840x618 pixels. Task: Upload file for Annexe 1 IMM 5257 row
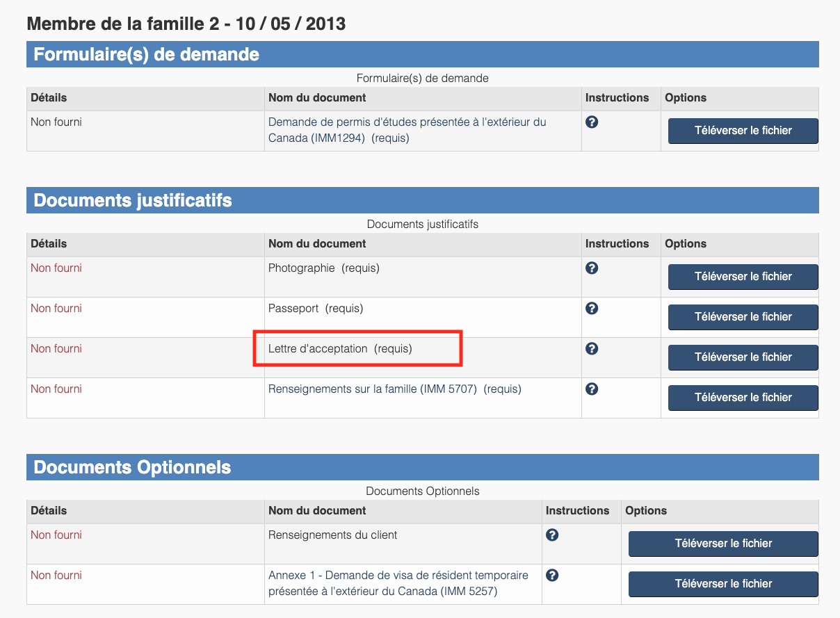723,584
